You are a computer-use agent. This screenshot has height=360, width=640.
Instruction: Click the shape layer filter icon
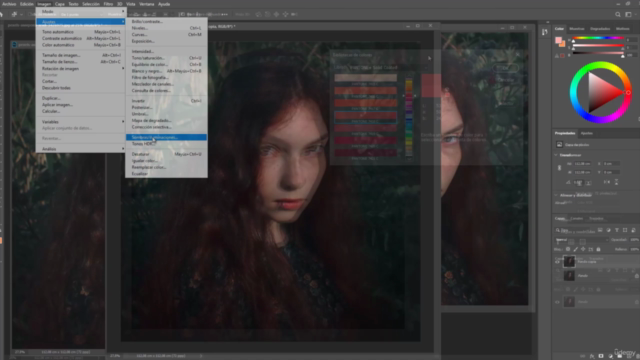[x=625, y=230]
